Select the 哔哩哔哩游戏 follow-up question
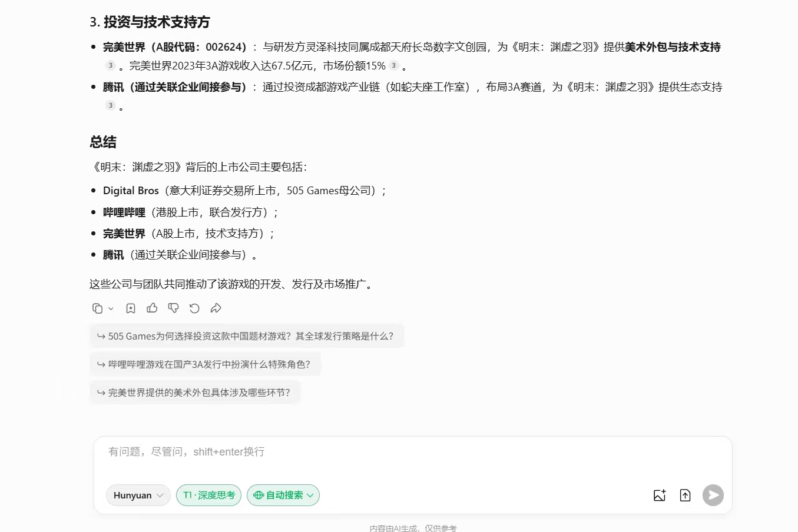This screenshot has width=798, height=532. pos(204,364)
